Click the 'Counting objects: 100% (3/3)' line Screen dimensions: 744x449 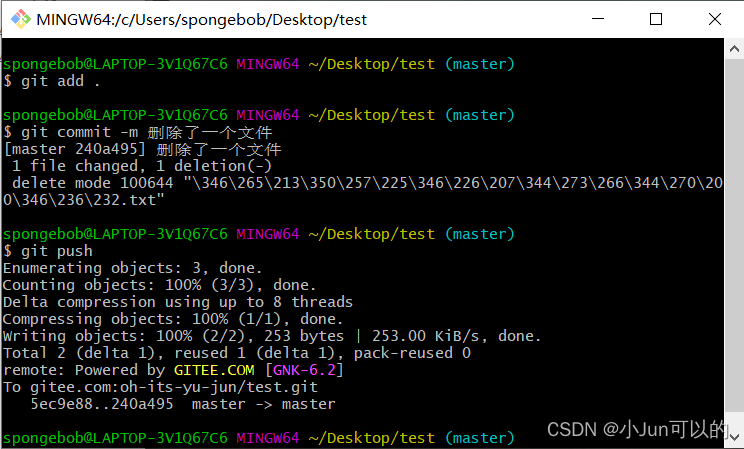click(159, 285)
